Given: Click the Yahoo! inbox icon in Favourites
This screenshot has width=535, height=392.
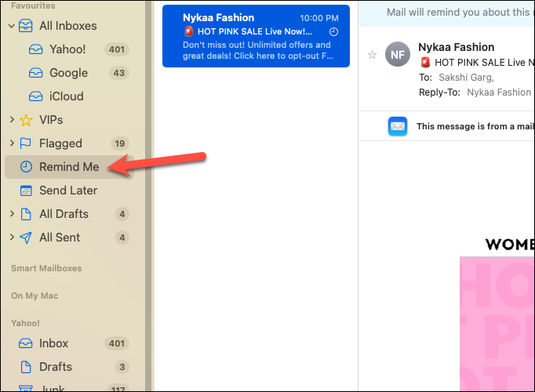Looking at the screenshot, I should (x=36, y=49).
